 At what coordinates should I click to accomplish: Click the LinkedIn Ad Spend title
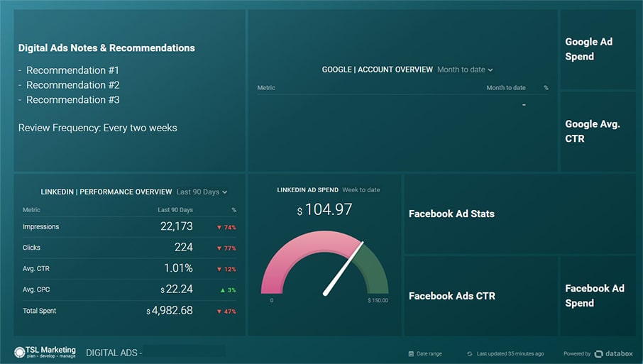307,189
